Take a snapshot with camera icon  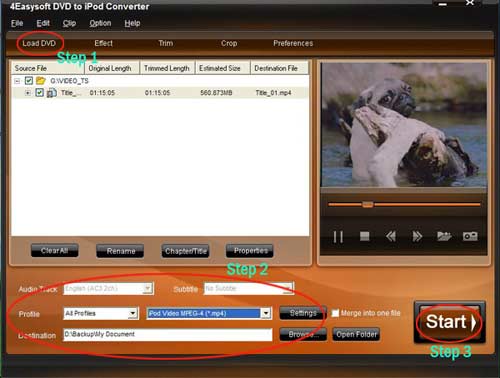(x=470, y=236)
